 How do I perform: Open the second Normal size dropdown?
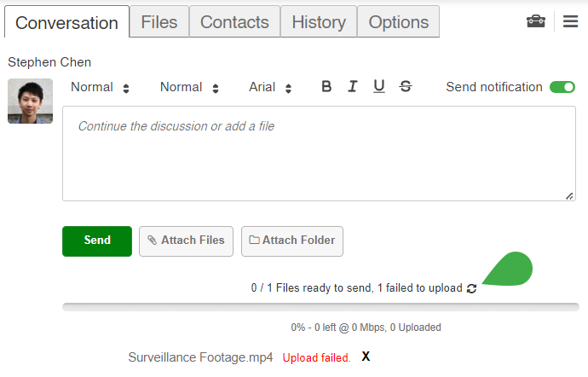tap(189, 87)
